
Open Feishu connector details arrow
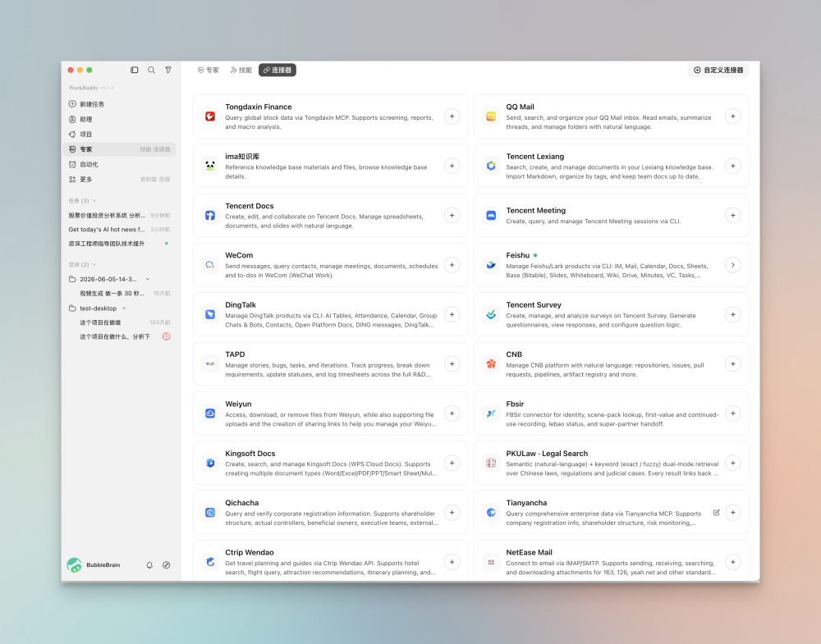pyautogui.click(x=732, y=265)
